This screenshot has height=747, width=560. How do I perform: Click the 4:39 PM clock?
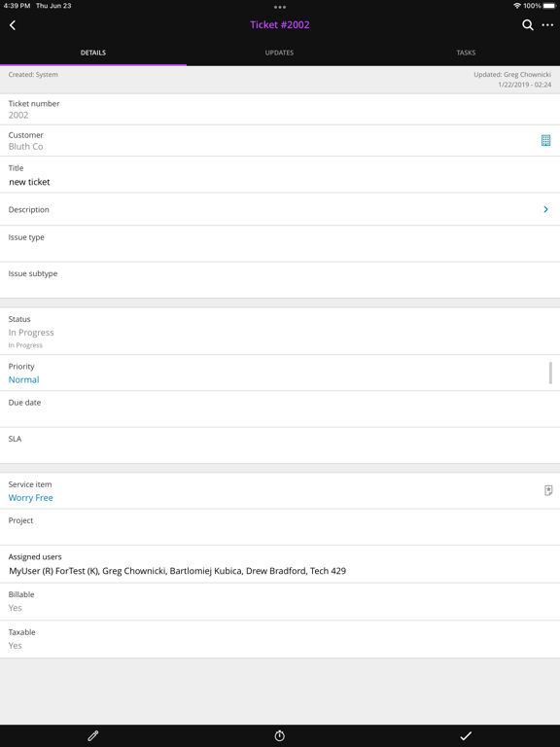17,6
